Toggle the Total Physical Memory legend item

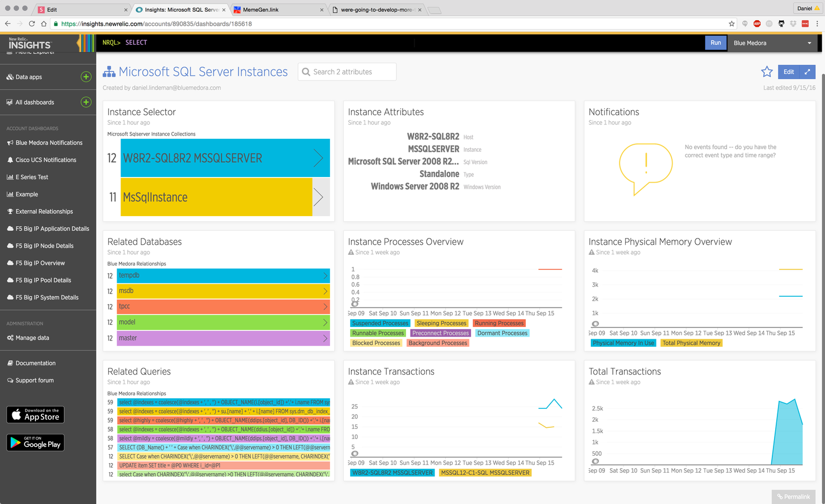(x=692, y=343)
